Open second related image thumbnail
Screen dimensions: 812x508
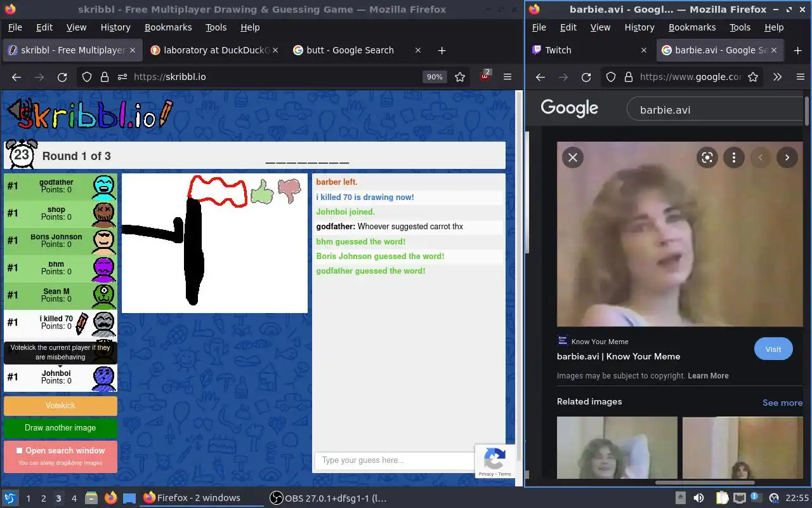[x=742, y=447]
